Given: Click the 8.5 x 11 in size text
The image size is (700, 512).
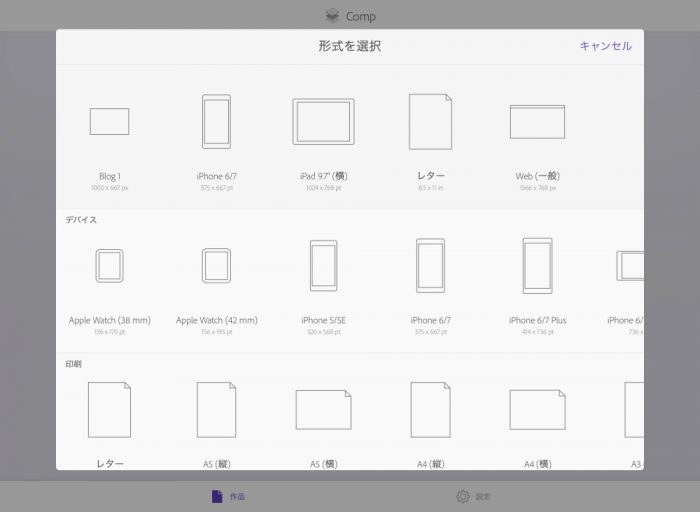Looking at the screenshot, I should 430,188.
